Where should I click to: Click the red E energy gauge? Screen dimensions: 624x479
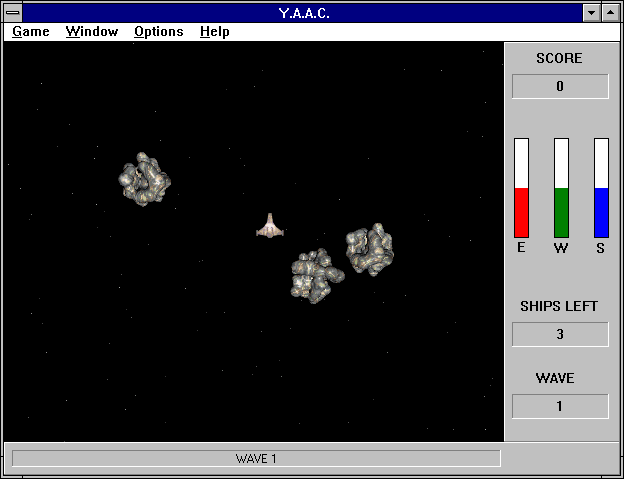tap(521, 188)
